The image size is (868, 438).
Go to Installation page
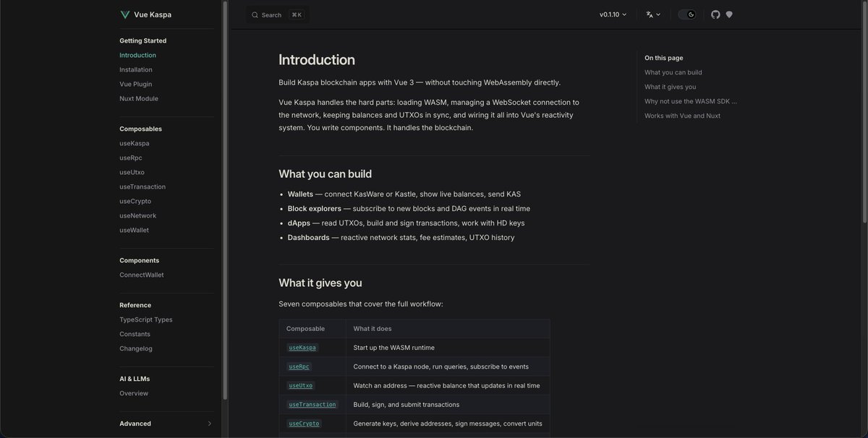click(136, 69)
